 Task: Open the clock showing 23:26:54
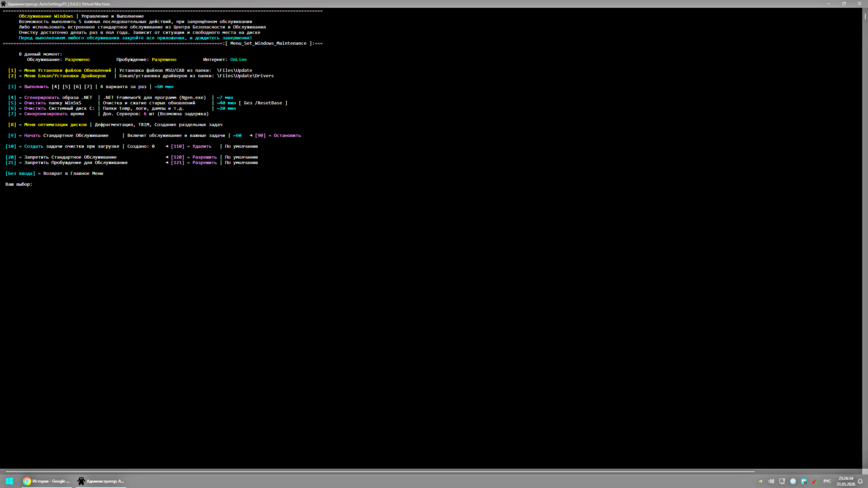845,481
